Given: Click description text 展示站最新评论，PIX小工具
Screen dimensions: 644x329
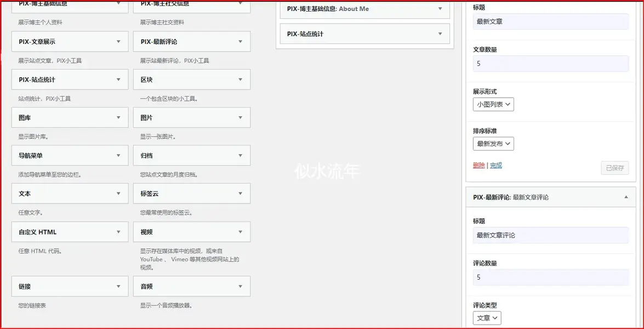Looking at the screenshot, I should tap(174, 61).
